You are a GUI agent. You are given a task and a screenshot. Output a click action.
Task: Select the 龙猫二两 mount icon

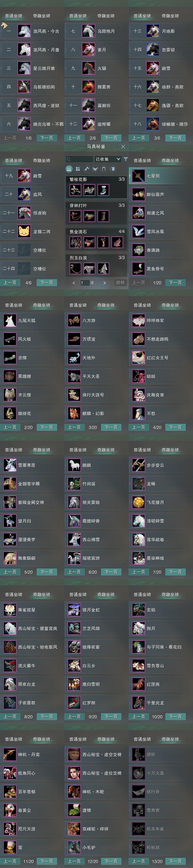(24, 232)
